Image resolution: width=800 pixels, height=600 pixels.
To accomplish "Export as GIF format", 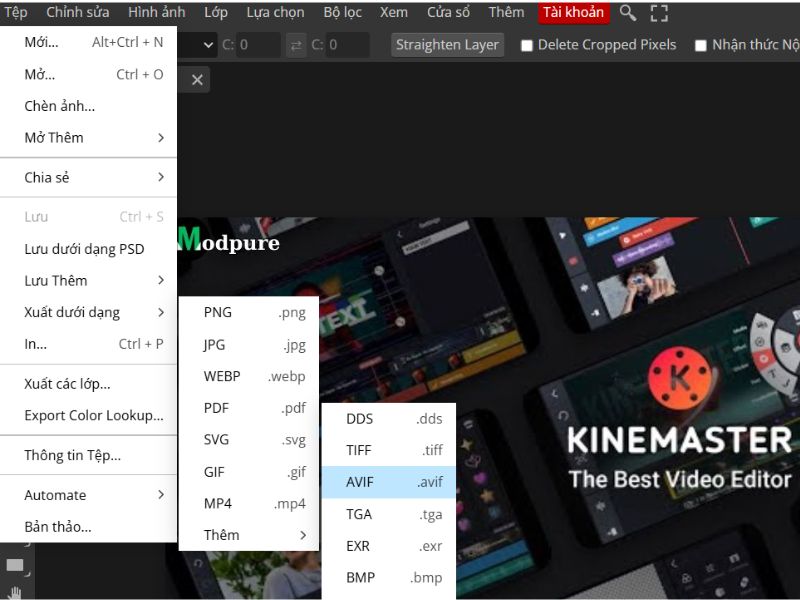I will (249, 472).
